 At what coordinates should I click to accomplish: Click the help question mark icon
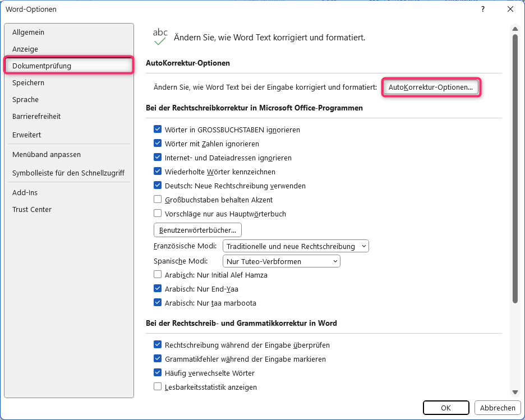(x=482, y=10)
